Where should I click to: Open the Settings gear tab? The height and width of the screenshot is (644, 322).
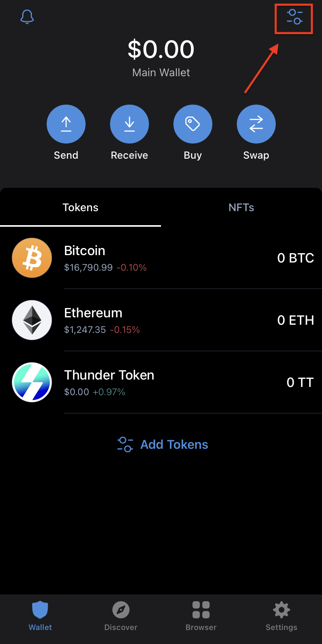tap(282, 616)
